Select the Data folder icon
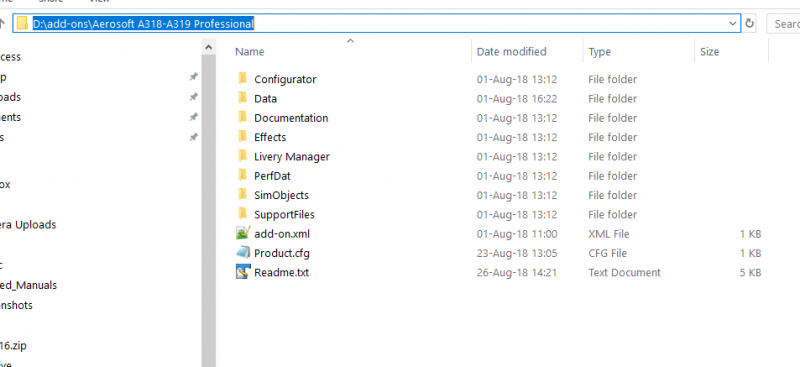The width and height of the screenshot is (800, 367). [x=242, y=98]
